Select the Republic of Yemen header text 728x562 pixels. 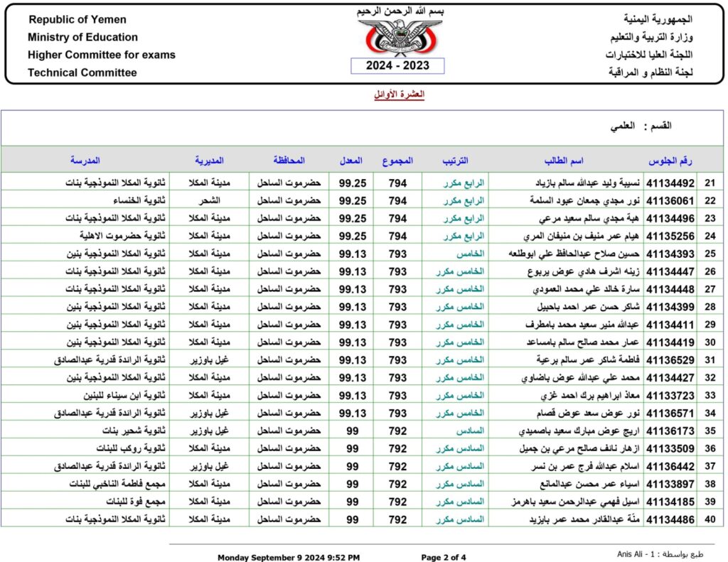pos(77,19)
